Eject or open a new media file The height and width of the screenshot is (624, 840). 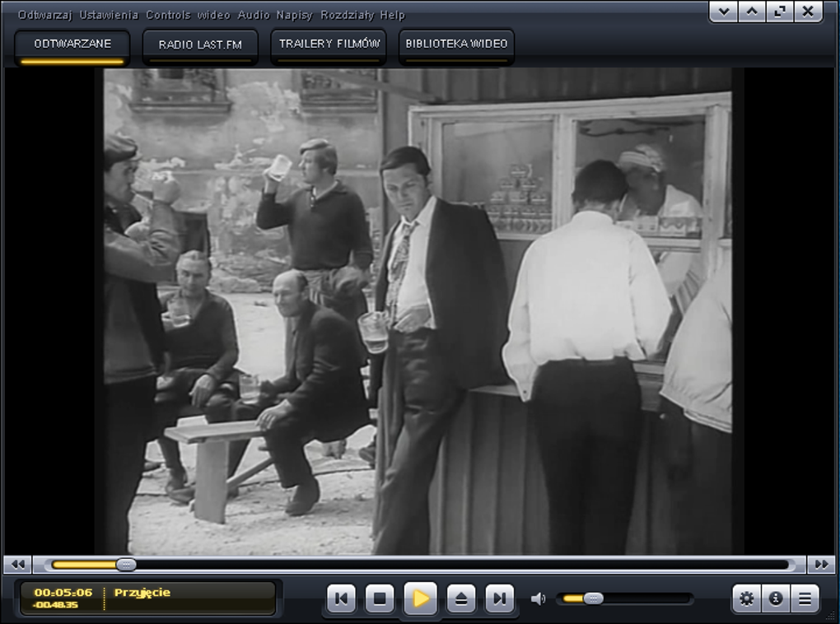460,599
